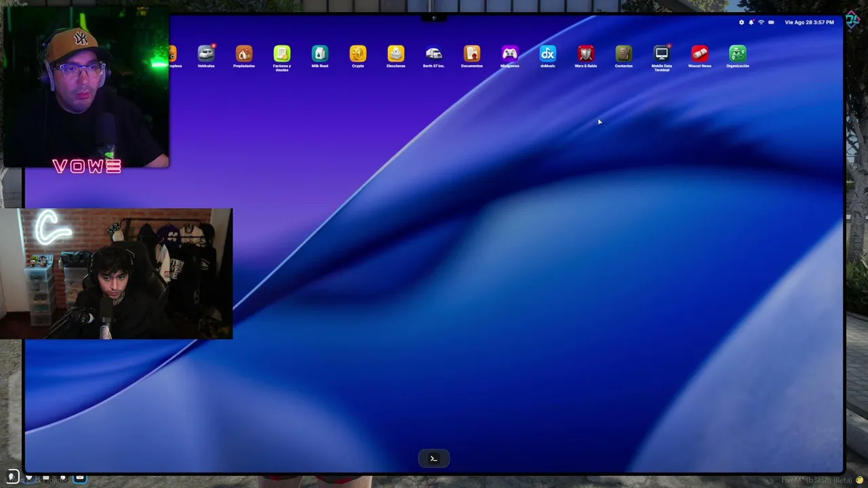Click the battery indicator icon
This screenshot has width=868, height=488.
(771, 22)
